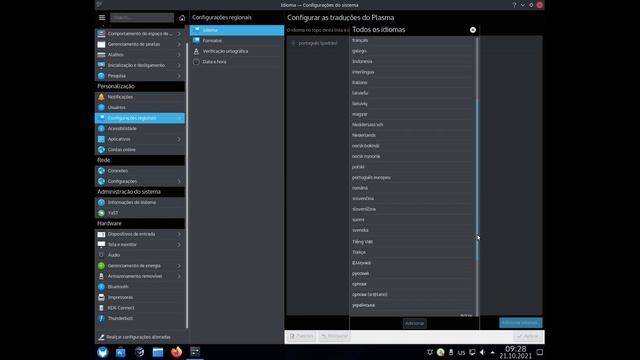Open the Atalhos settings entry
Image resolution: width=640 pixels, height=360 pixels.
[x=140, y=55]
